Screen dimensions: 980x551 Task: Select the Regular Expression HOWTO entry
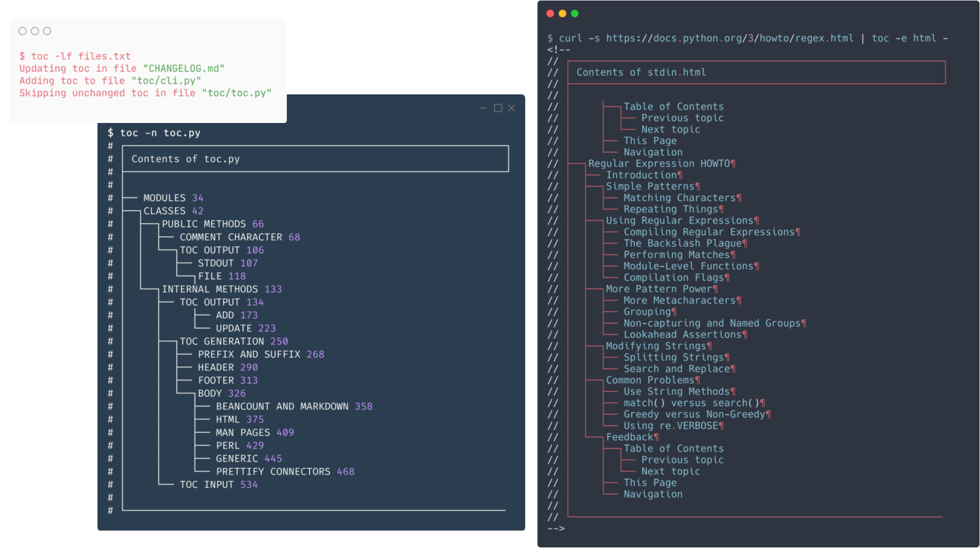point(662,164)
